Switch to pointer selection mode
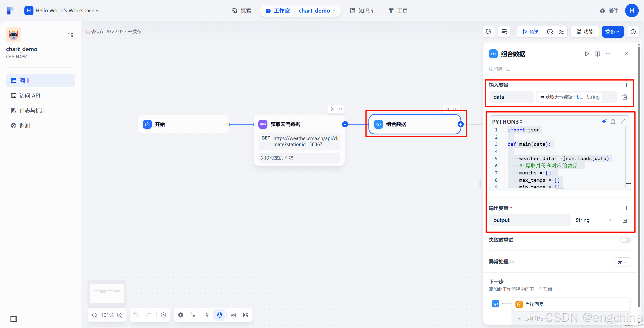This screenshot has width=644, height=328. tap(207, 315)
